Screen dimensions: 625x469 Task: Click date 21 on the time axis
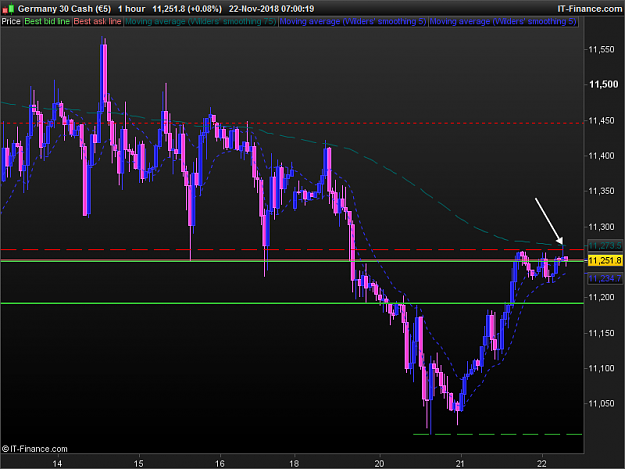pyautogui.click(x=460, y=463)
